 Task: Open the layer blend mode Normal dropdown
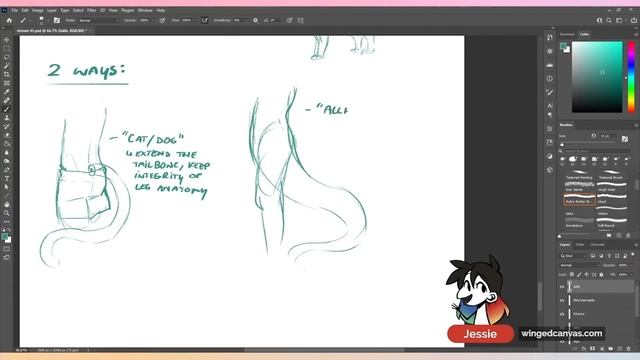pos(579,265)
